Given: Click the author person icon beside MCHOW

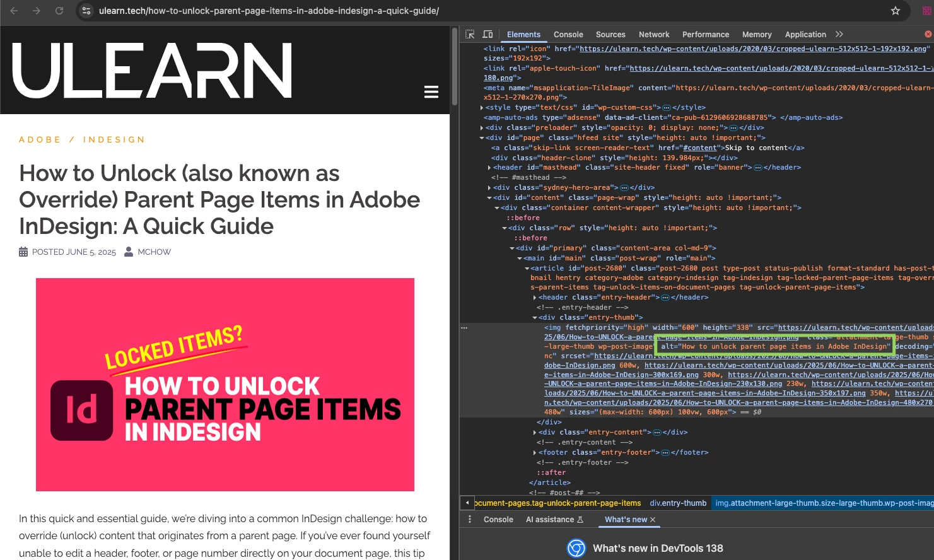Looking at the screenshot, I should (x=129, y=252).
